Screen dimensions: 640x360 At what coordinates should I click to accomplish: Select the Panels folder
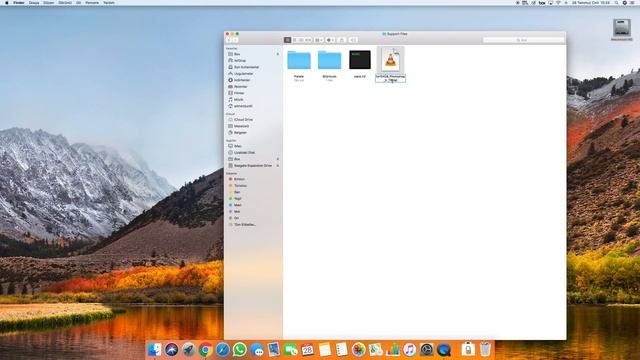pyautogui.click(x=299, y=60)
